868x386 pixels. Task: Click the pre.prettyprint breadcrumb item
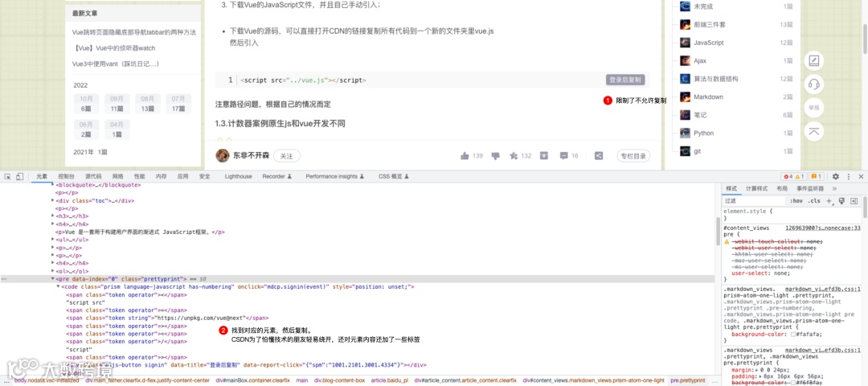pyautogui.click(x=687, y=380)
